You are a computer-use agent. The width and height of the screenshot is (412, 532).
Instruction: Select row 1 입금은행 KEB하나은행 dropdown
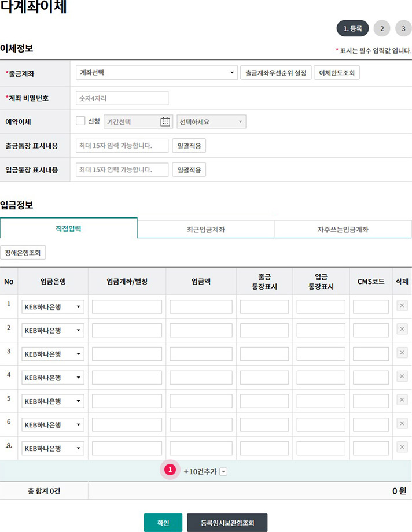pyautogui.click(x=53, y=306)
